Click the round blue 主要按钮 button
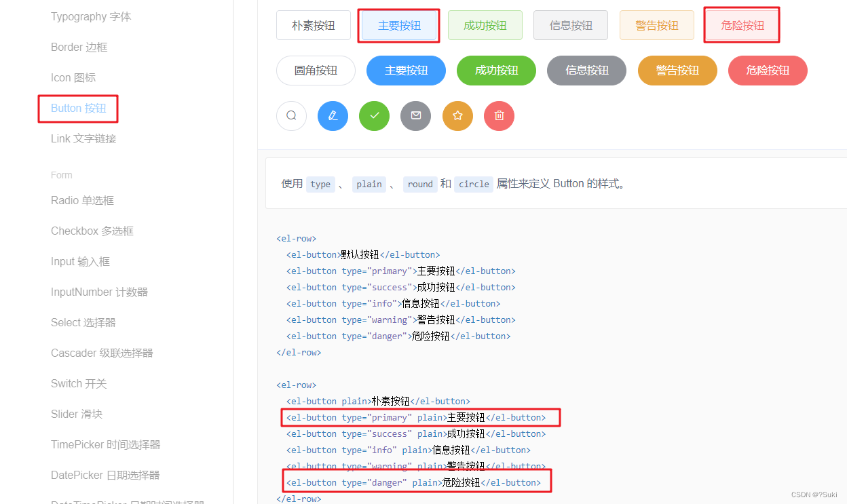Image resolution: width=847 pixels, height=504 pixels. pyautogui.click(x=406, y=71)
